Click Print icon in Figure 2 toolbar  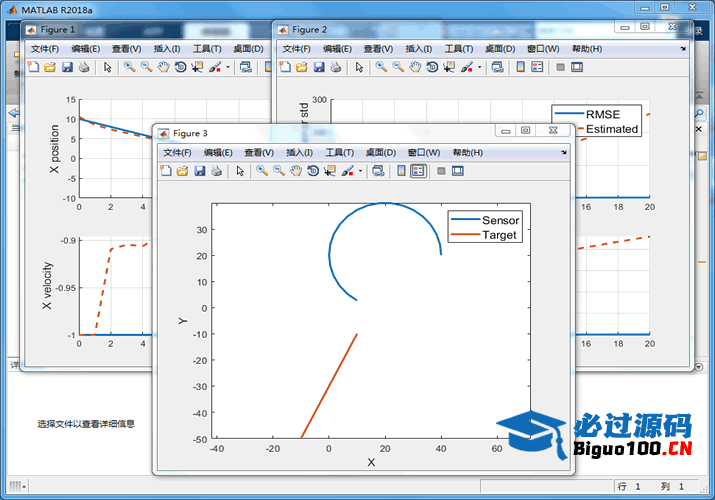coord(336,67)
